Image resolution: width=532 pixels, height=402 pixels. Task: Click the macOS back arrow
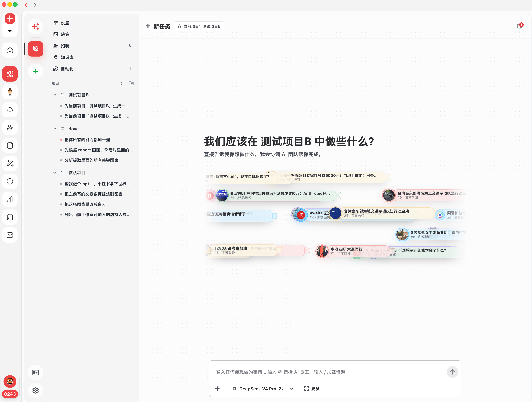pos(26,5)
